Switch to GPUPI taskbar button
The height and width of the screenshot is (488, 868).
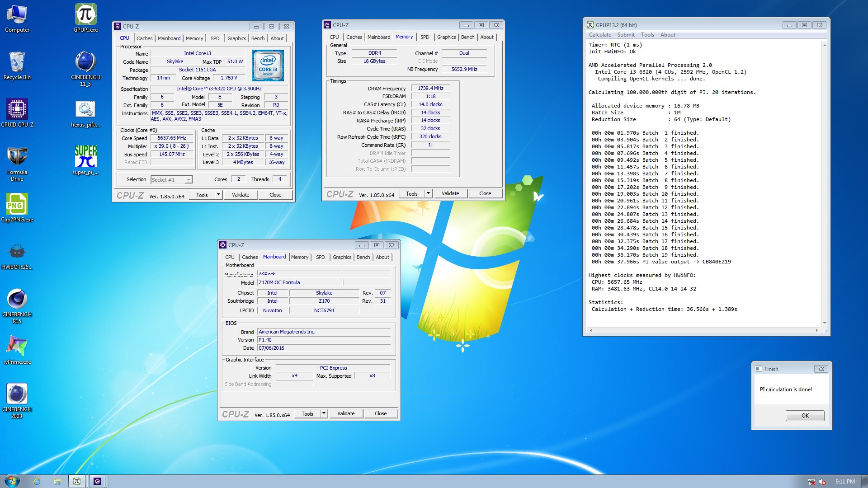pyautogui.click(x=77, y=481)
